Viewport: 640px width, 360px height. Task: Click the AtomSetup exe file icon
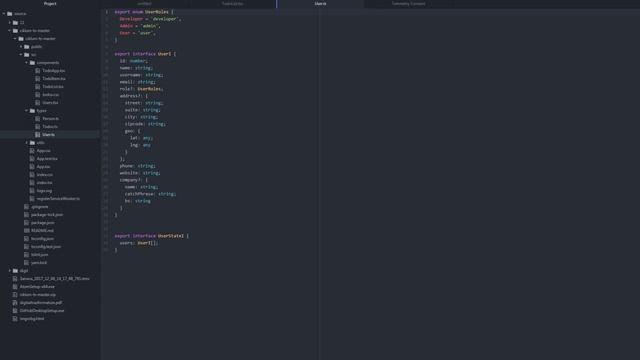point(15,287)
